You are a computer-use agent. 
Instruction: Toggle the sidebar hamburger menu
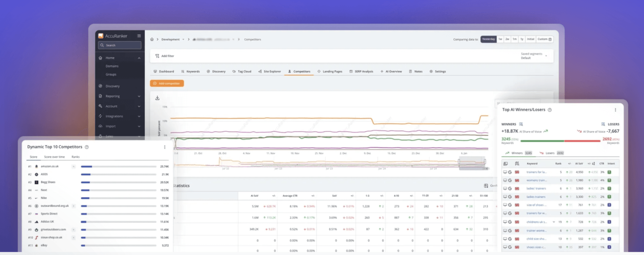pyautogui.click(x=139, y=36)
